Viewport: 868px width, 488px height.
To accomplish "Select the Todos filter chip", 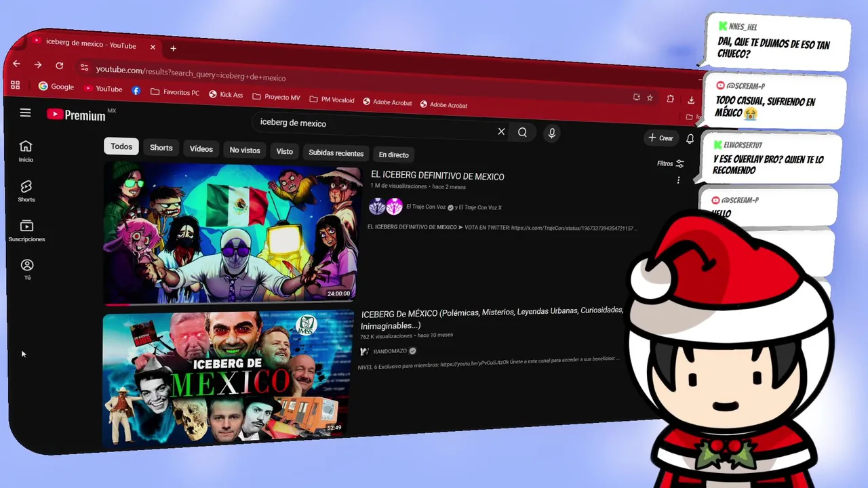I will tap(121, 146).
